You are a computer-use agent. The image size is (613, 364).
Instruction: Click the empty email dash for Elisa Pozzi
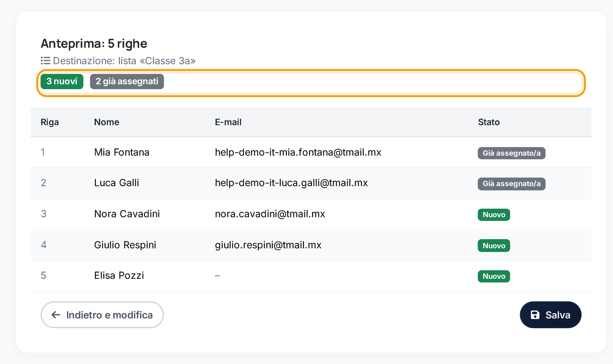218,276
